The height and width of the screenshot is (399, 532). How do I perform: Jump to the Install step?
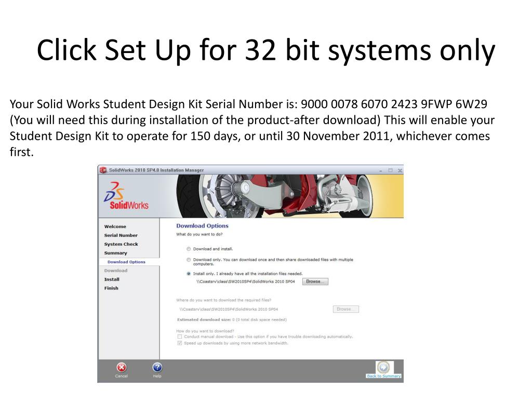click(x=112, y=280)
